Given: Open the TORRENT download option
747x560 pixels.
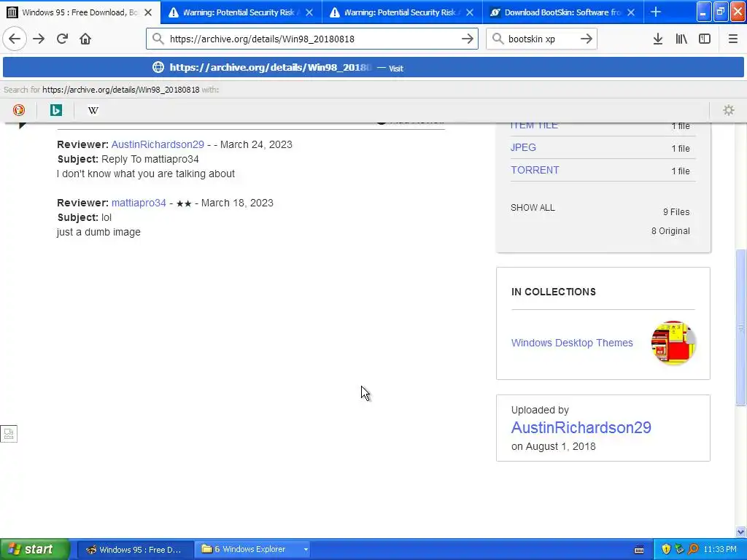Looking at the screenshot, I should click(535, 170).
